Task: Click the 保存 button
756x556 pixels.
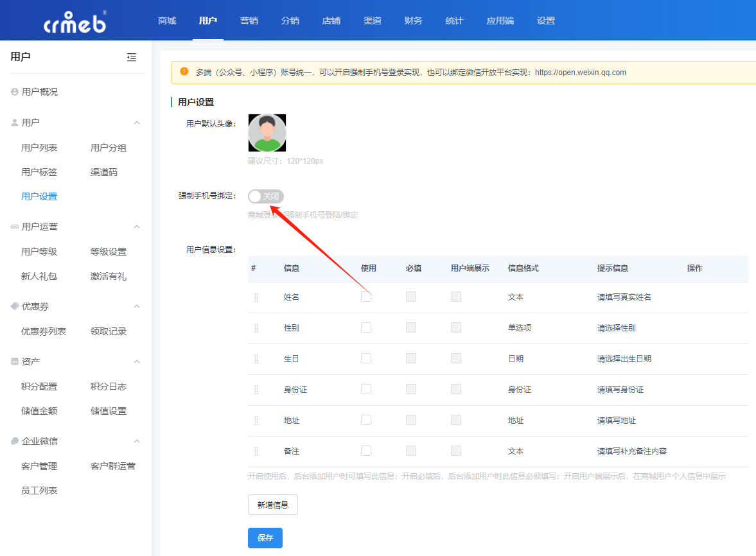Action: pos(265,538)
